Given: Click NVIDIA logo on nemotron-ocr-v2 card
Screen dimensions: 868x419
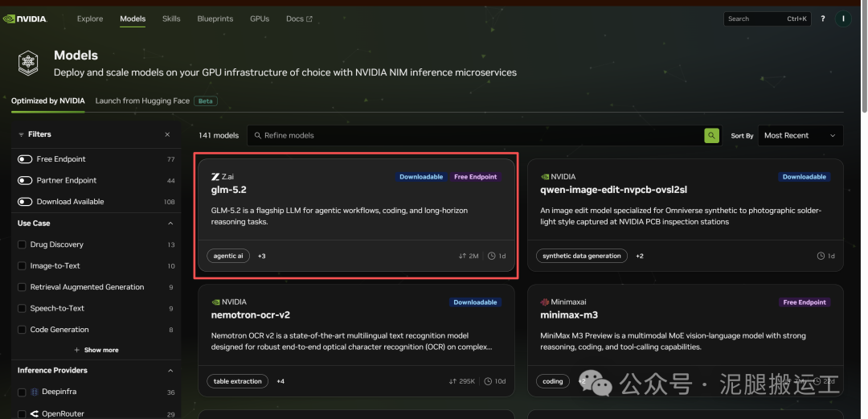Looking at the screenshot, I should pyautogui.click(x=215, y=302).
